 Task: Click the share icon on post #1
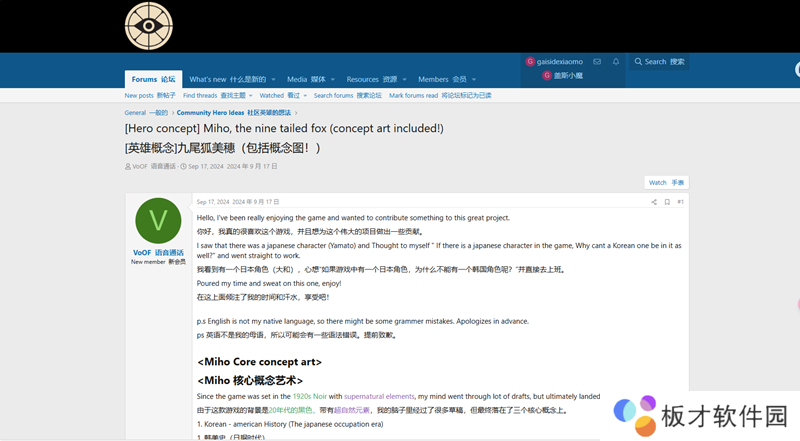click(654, 202)
